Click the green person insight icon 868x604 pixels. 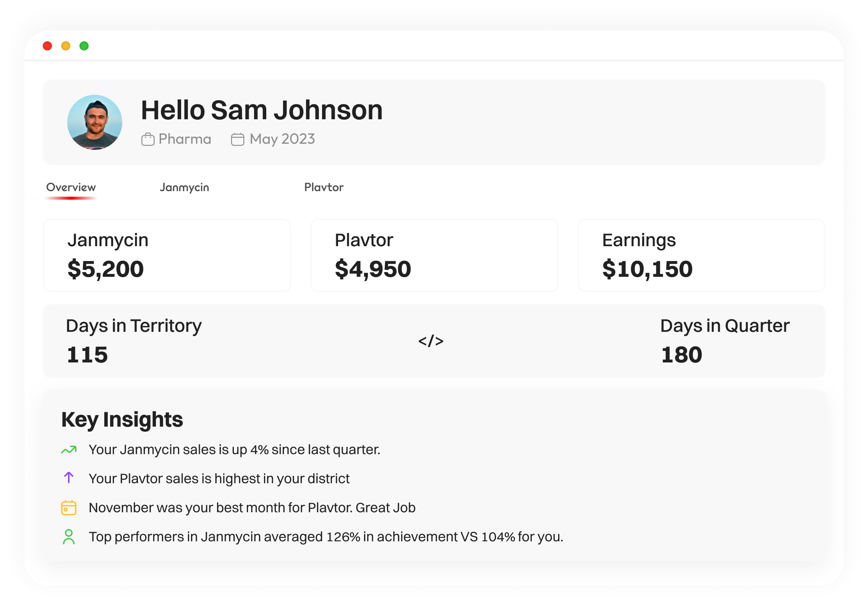coord(69,537)
